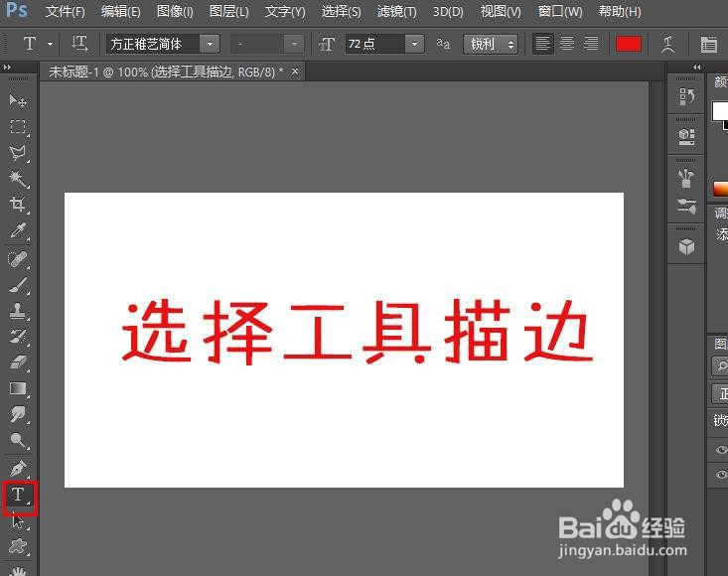728x576 pixels.
Task: Open the 选择(S) menu
Action: click(x=342, y=11)
